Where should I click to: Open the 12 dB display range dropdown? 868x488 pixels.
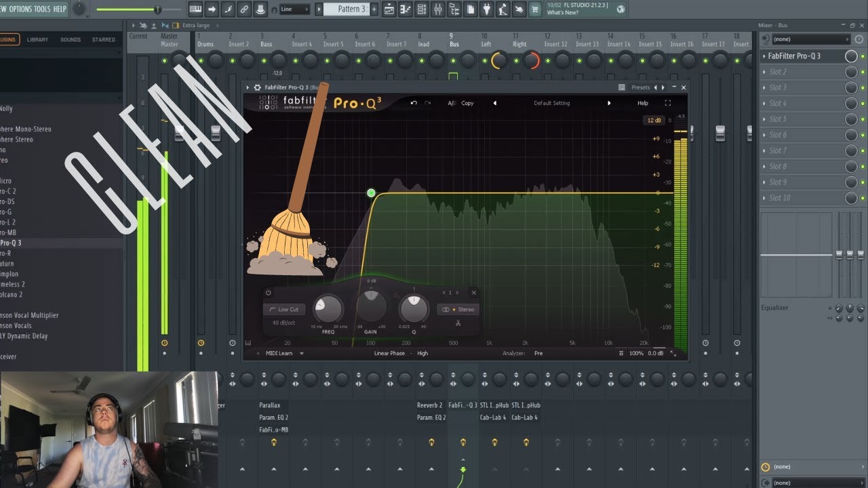pos(654,120)
